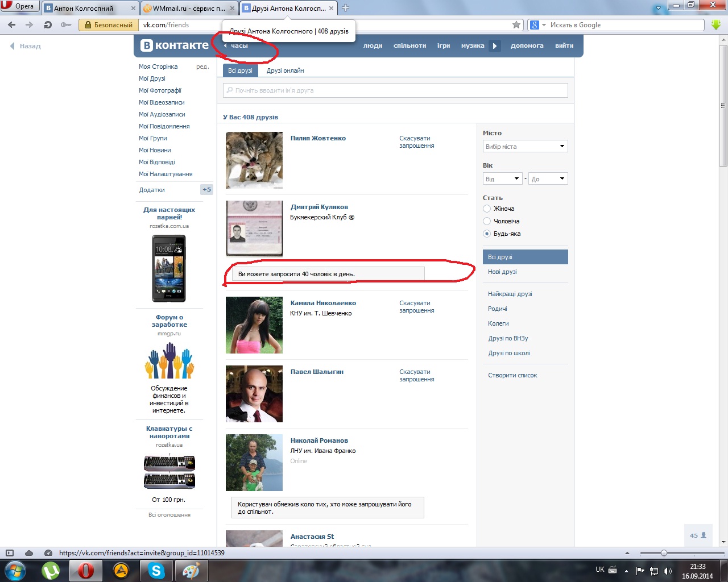The height and width of the screenshot is (582, 728).
Task: Click the volume speaker tray icon
Action: (668, 571)
